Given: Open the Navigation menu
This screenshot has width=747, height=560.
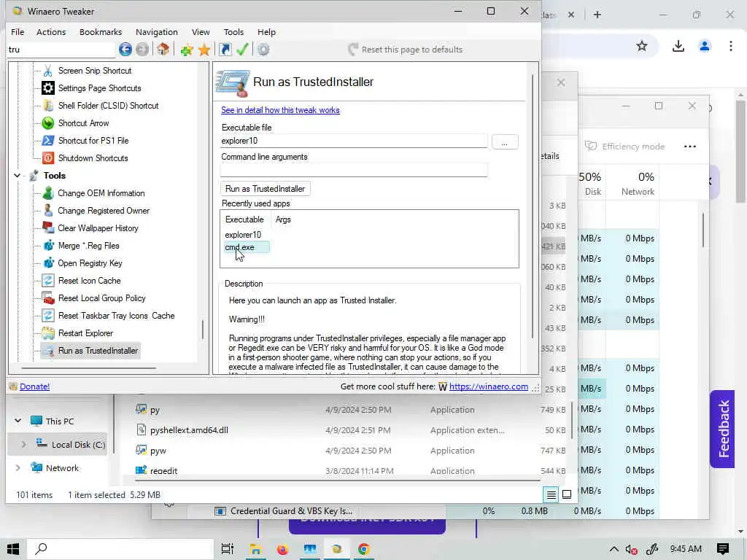Looking at the screenshot, I should coord(157,32).
